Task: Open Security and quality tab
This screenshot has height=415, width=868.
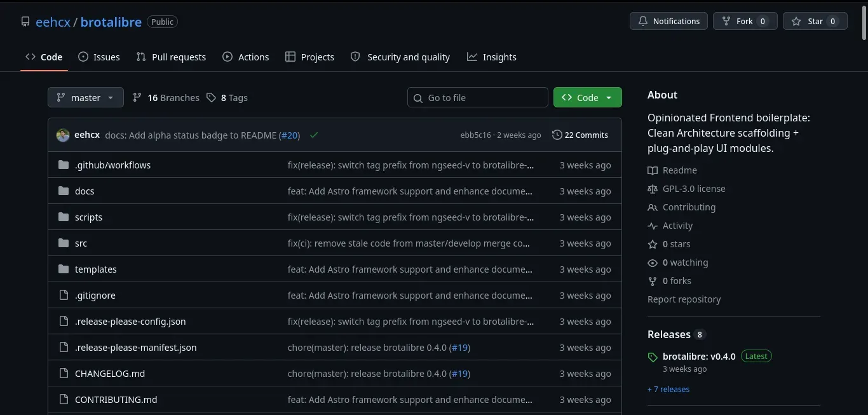Action: [x=400, y=57]
